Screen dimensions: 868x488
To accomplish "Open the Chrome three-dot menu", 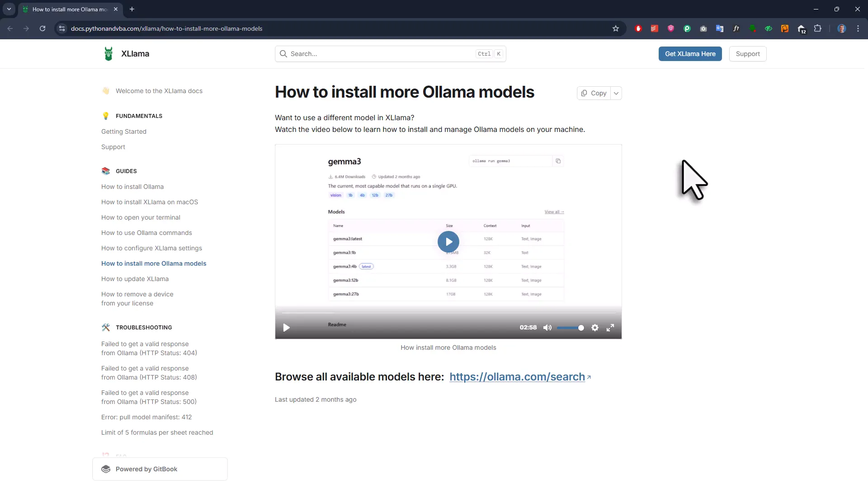I will click(x=858, y=28).
